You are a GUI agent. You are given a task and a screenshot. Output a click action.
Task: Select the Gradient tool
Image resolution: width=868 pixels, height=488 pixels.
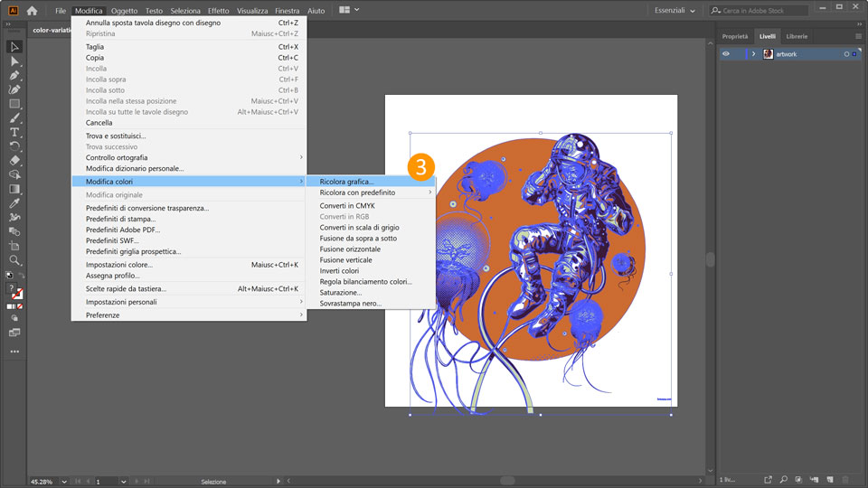tap(14, 189)
